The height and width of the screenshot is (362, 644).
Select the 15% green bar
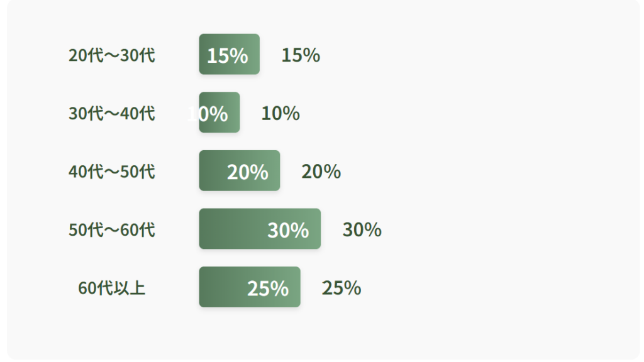pos(229,54)
